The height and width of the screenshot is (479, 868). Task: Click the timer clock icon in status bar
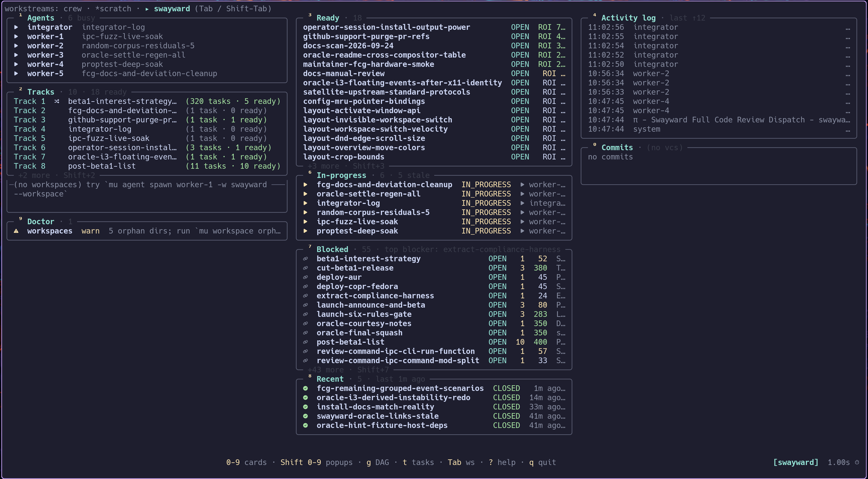pos(857,463)
